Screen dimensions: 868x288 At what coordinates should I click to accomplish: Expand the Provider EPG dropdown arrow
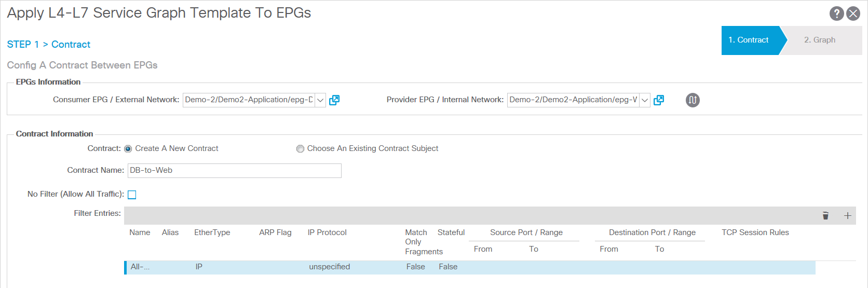pyautogui.click(x=645, y=100)
